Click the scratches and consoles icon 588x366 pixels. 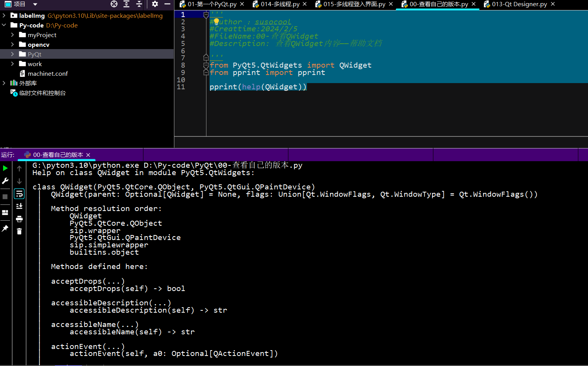(14, 93)
